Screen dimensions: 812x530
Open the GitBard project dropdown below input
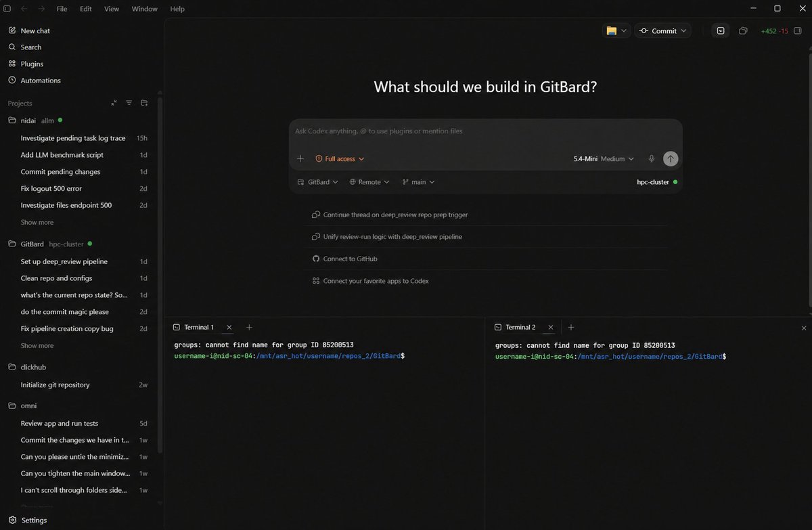tap(318, 182)
